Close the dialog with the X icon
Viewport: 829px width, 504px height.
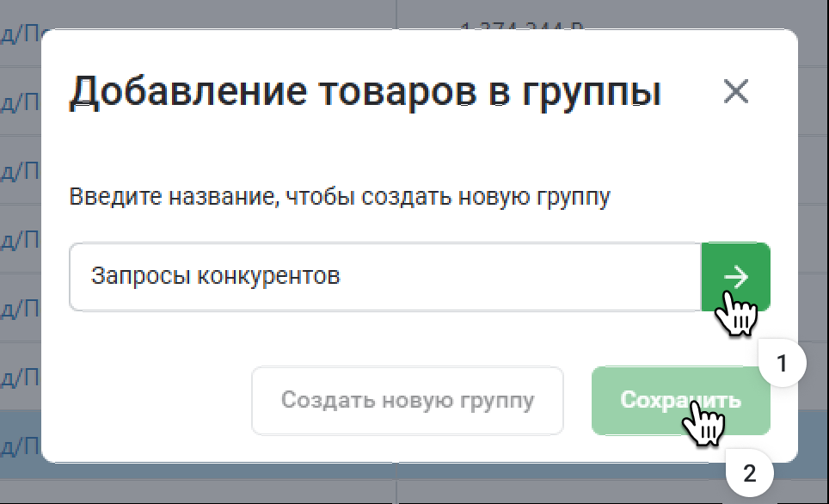[736, 91]
